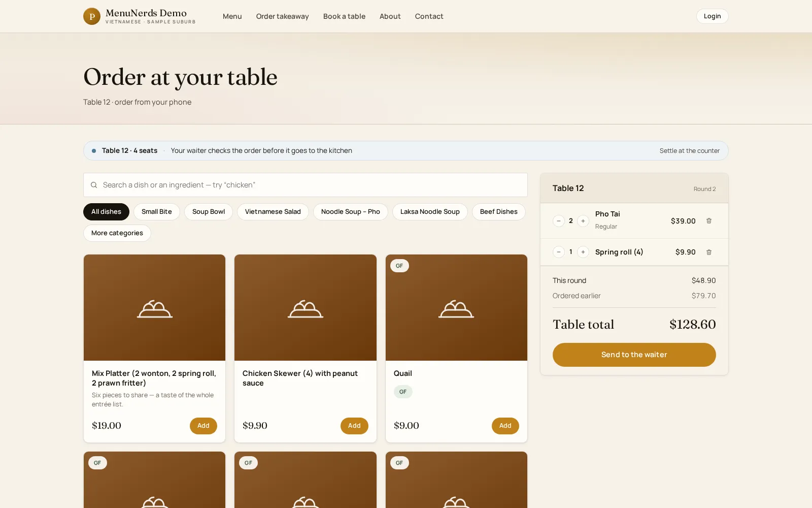Image resolution: width=812 pixels, height=508 pixels.
Task: Filter by Beef Dishes category
Action: point(499,212)
